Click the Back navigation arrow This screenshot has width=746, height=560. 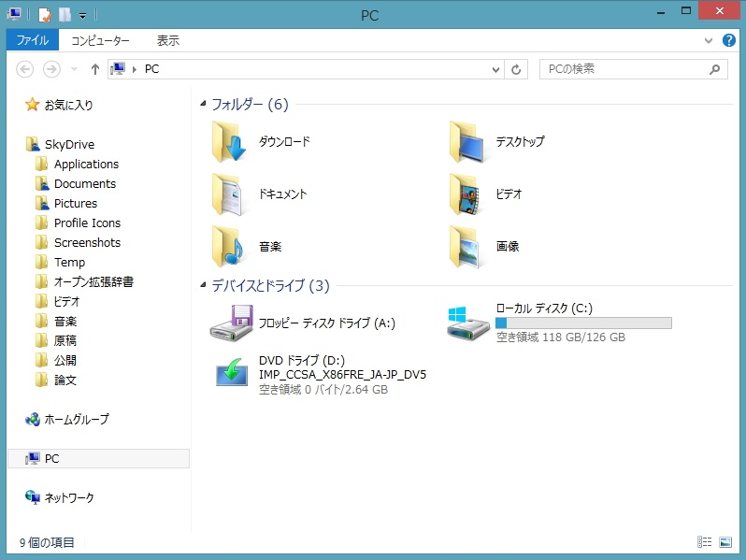pos(24,69)
